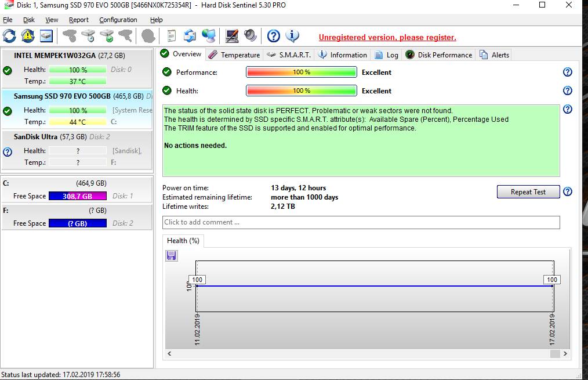This screenshot has height=380, width=588.
Task: Open the Disk Performance tab
Action: pos(439,55)
